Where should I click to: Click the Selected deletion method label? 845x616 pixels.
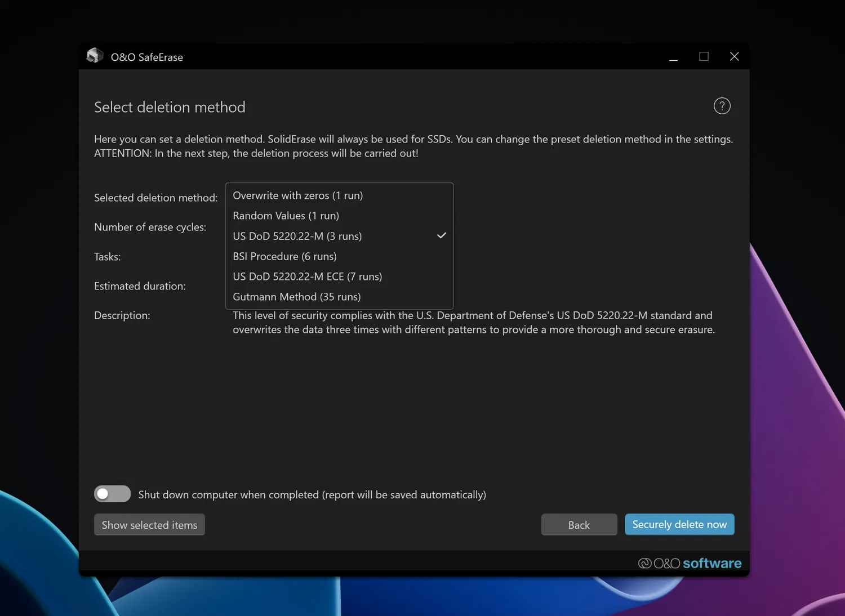(155, 198)
